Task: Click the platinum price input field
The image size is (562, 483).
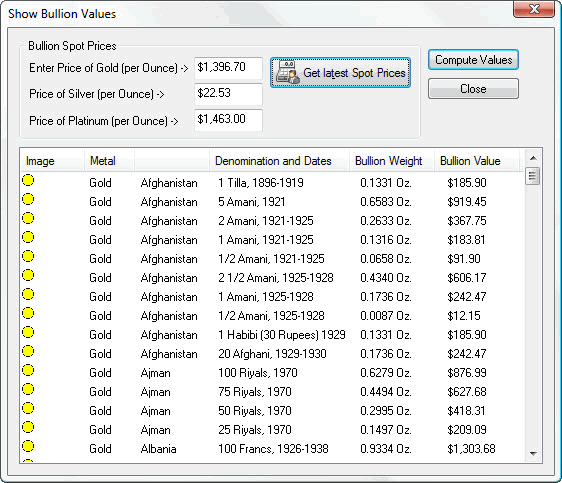Action: [228, 120]
